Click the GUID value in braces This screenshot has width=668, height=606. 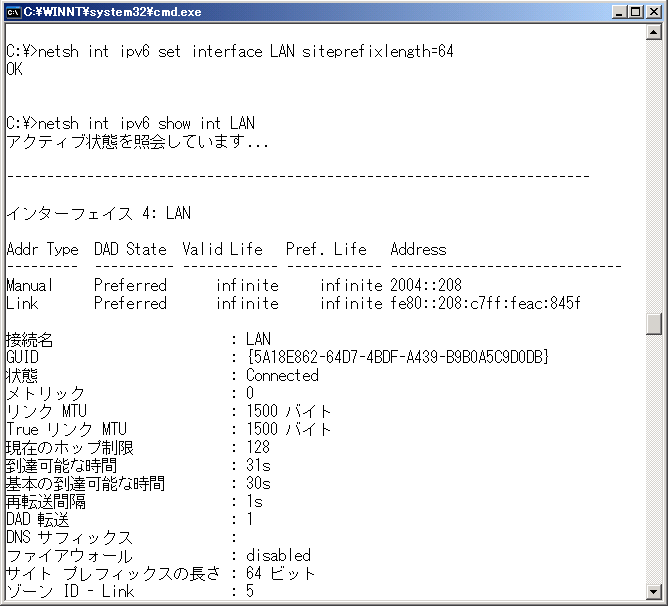(x=397, y=357)
